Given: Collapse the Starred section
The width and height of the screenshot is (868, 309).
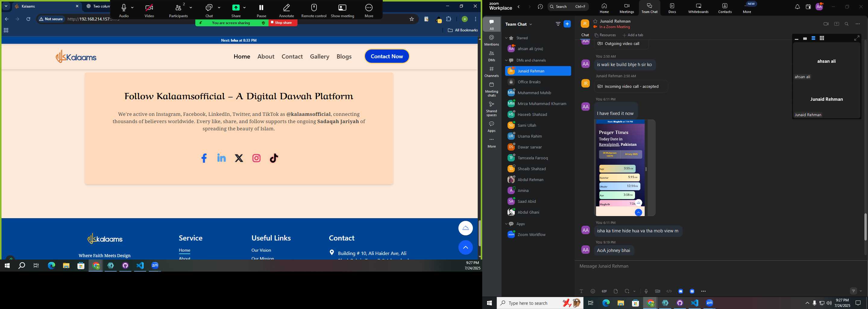Looking at the screenshot, I should 506,38.
